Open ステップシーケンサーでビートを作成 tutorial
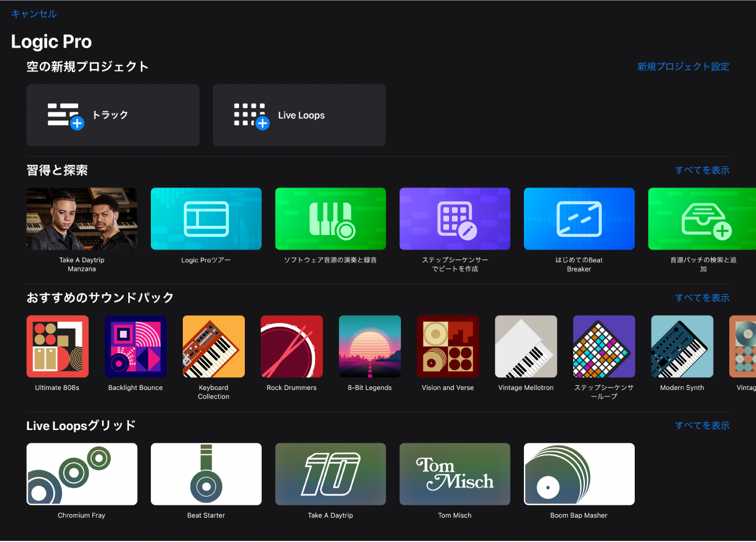This screenshot has width=756, height=542. pyautogui.click(x=454, y=219)
